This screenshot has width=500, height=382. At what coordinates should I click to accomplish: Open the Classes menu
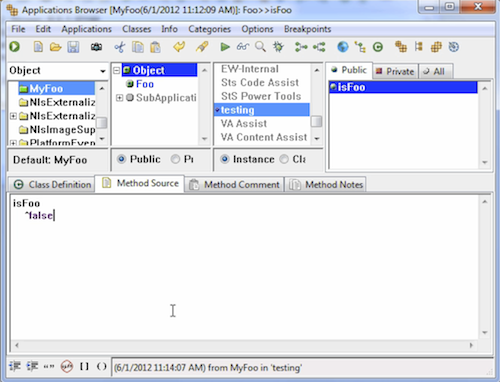pos(136,29)
